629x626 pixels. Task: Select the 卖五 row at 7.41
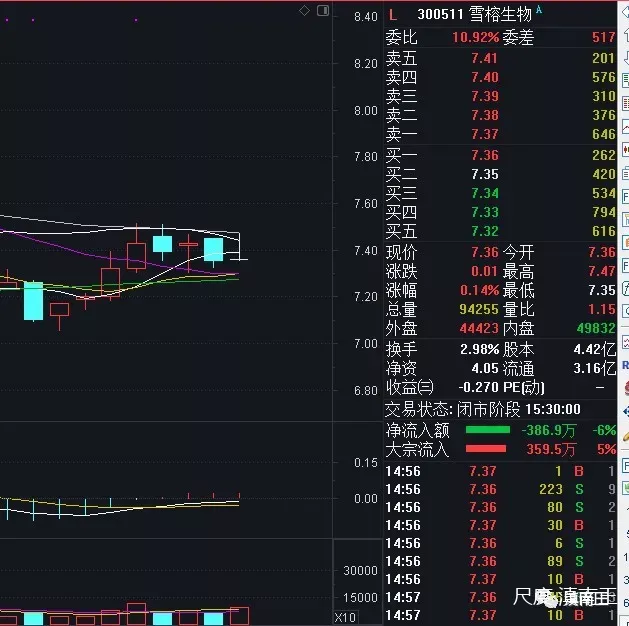click(500, 59)
